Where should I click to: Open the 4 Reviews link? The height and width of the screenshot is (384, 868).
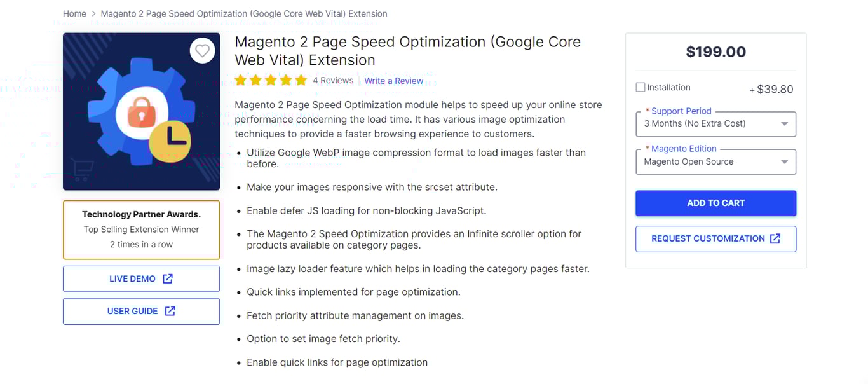[333, 80]
